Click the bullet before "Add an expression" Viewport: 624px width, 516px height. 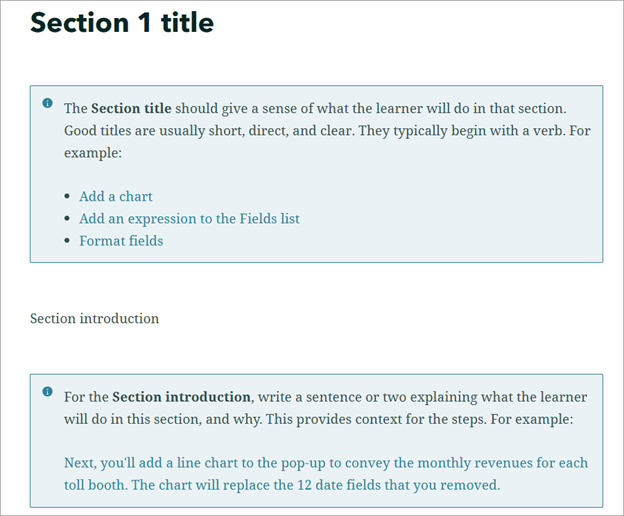pos(67,219)
